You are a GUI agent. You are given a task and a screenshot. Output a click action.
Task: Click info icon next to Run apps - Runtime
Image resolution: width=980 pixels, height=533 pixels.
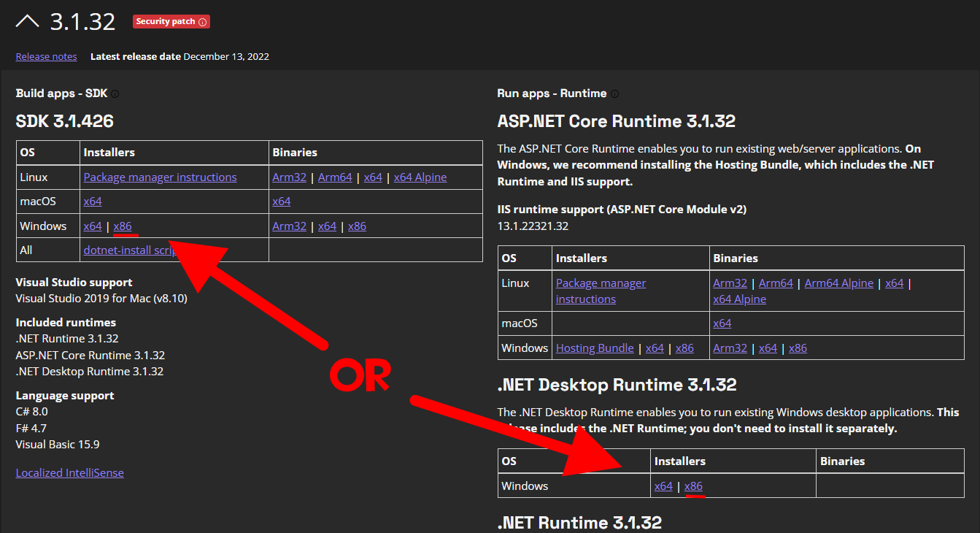(614, 93)
